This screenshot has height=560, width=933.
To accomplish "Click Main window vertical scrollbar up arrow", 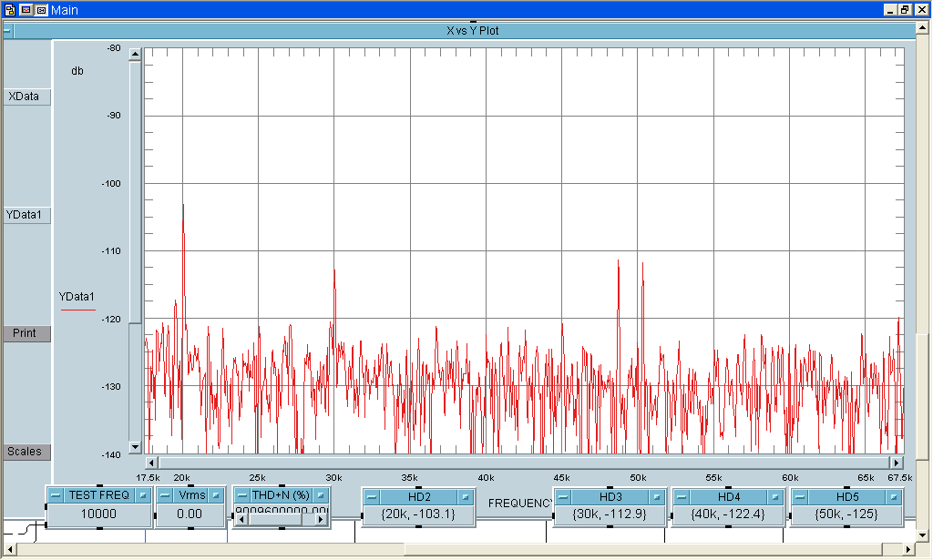I will click(x=923, y=27).
